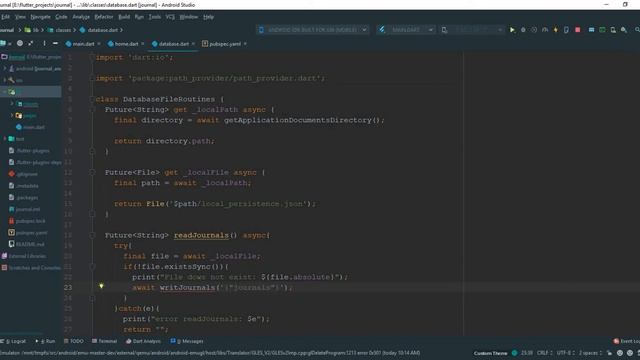Expand the pages folder under lib
640x360 pixels.
(x=12, y=116)
